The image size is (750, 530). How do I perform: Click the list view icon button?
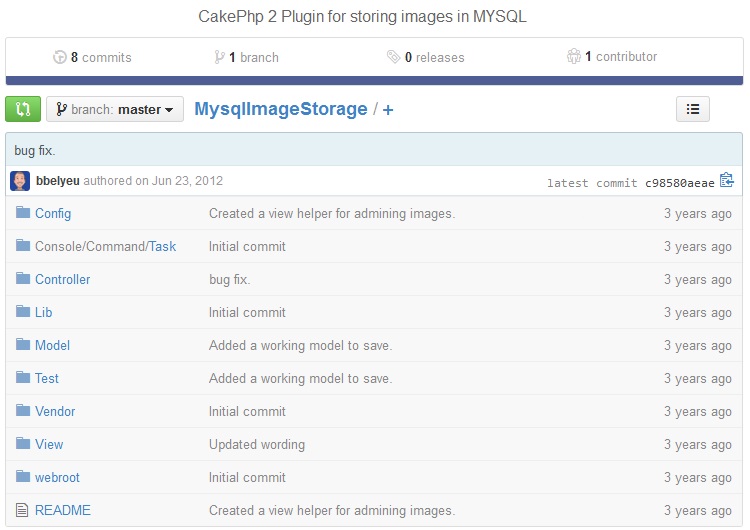pos(693,109)
